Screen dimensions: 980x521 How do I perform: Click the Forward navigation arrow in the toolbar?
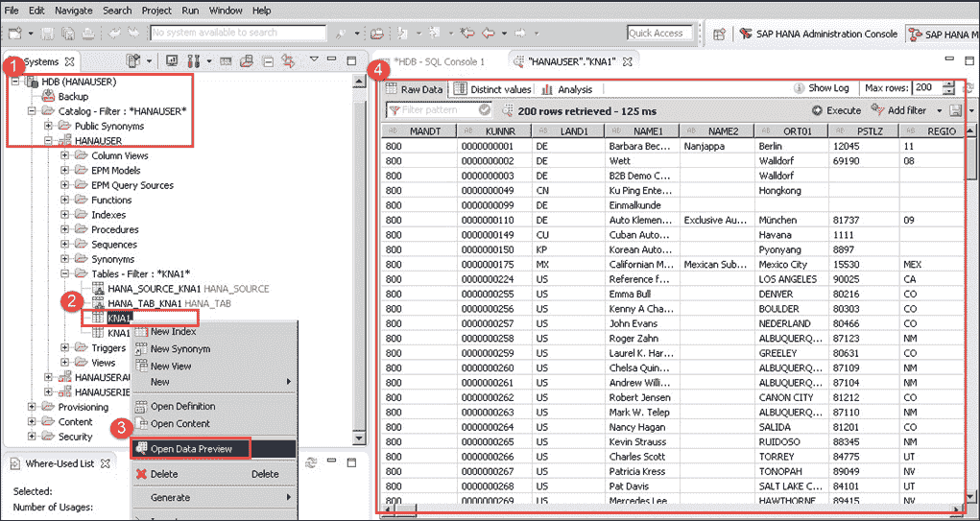point(521,34)
